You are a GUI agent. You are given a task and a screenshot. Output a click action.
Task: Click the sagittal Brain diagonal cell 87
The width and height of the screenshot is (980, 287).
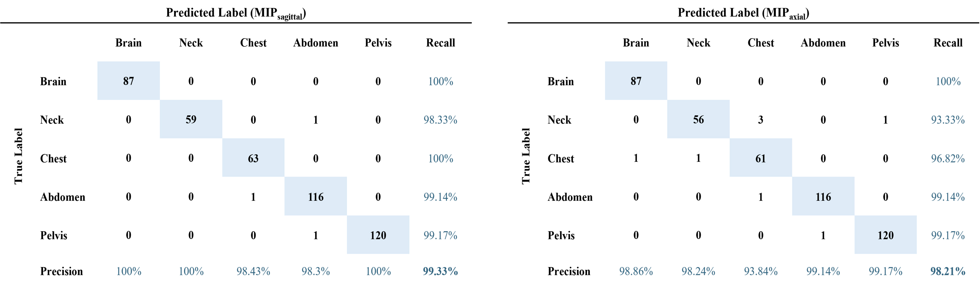click(129, 81)
